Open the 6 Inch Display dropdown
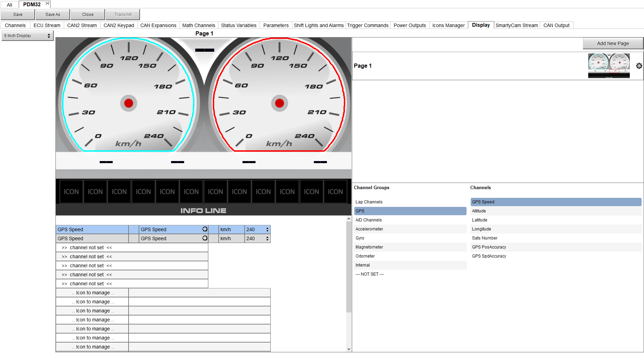 (x=27, y=36)
